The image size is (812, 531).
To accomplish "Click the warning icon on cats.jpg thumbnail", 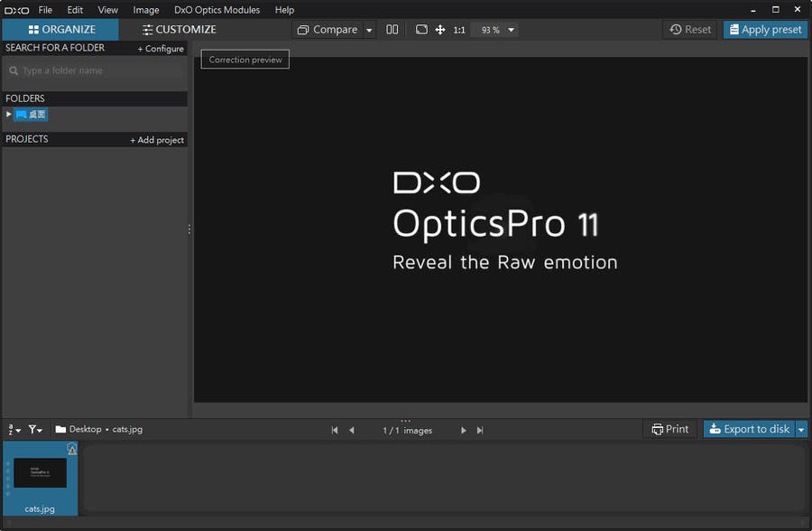I will pyautogui.click(x=72, y=449).
